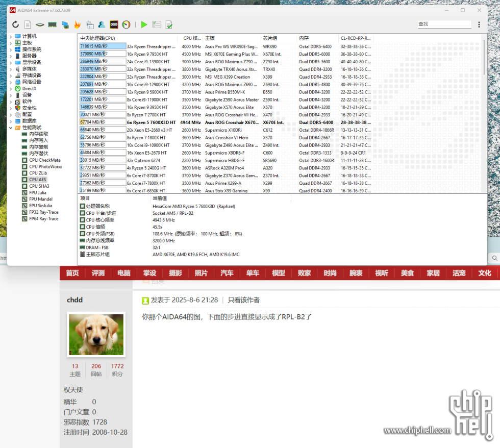This screenshot has height=448, width=500.
Task: Select FP32 Ray-Trace benchmark
Action: point(44,212)
